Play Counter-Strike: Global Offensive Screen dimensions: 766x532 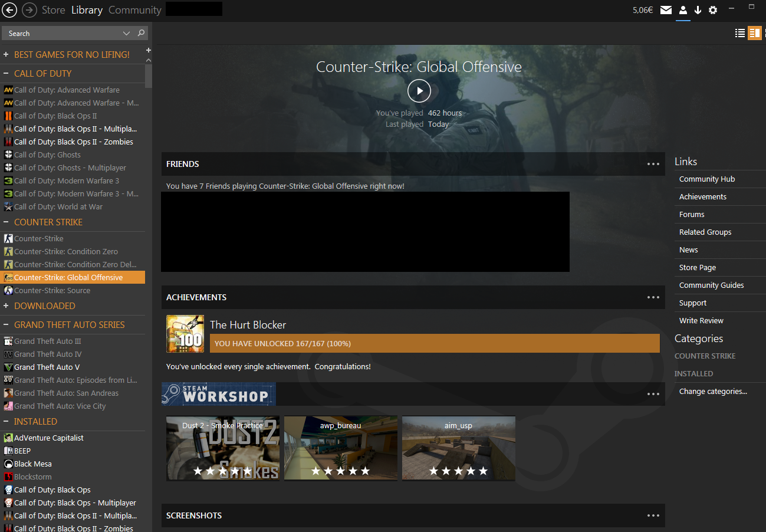coord(419,91)
